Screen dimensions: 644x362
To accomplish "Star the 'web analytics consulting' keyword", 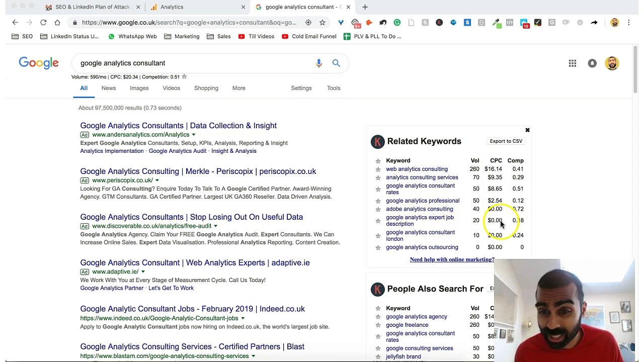I will 378,169.
